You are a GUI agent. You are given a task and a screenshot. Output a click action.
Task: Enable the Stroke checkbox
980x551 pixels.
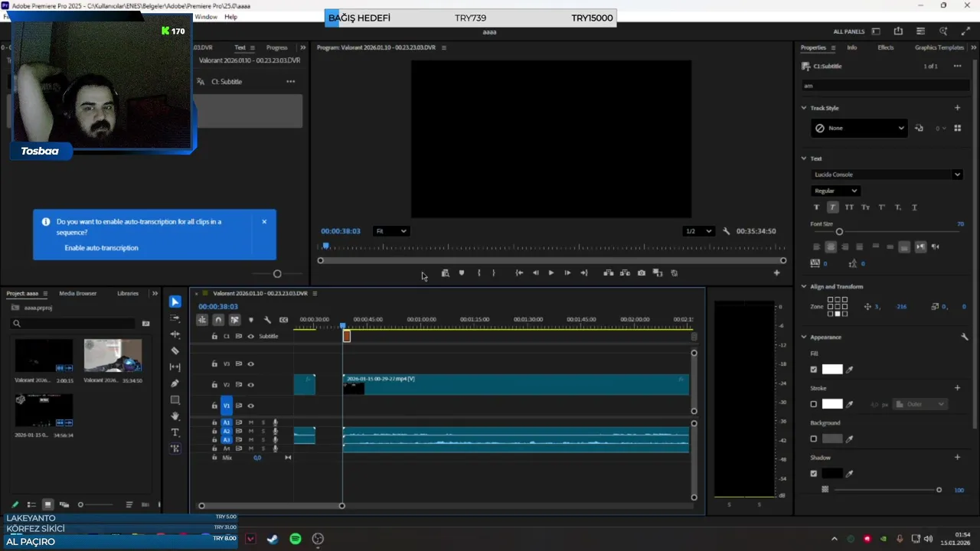pos(814,404)
